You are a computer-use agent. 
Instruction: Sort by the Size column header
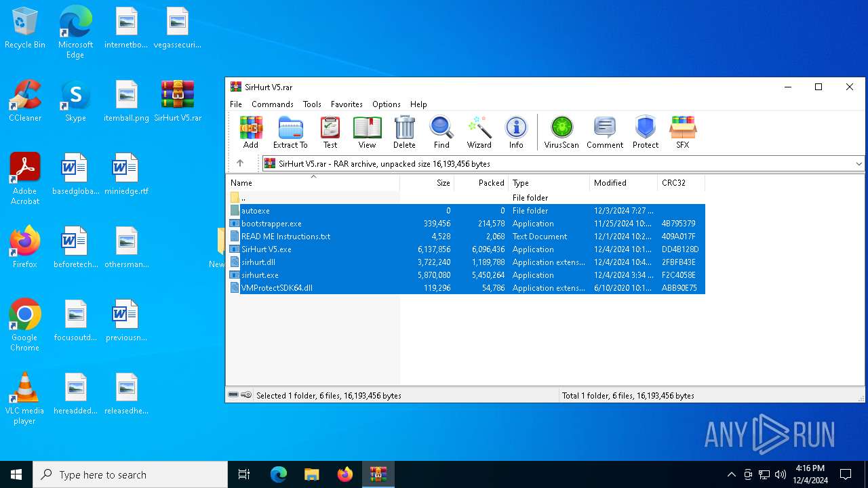tap(427, 183)
